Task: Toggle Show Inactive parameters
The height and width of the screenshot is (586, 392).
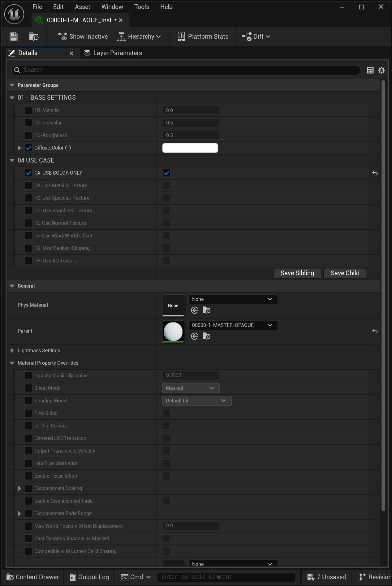Action: [x=83, y=37]
